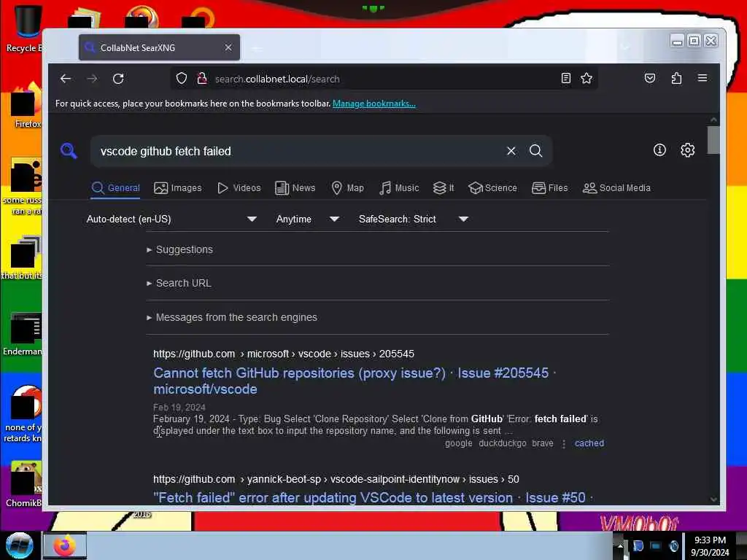The width and height of the screenshot is (747, 560).
Task: Open the first result's three-dot menu
Action: click(x=564, y=444)
